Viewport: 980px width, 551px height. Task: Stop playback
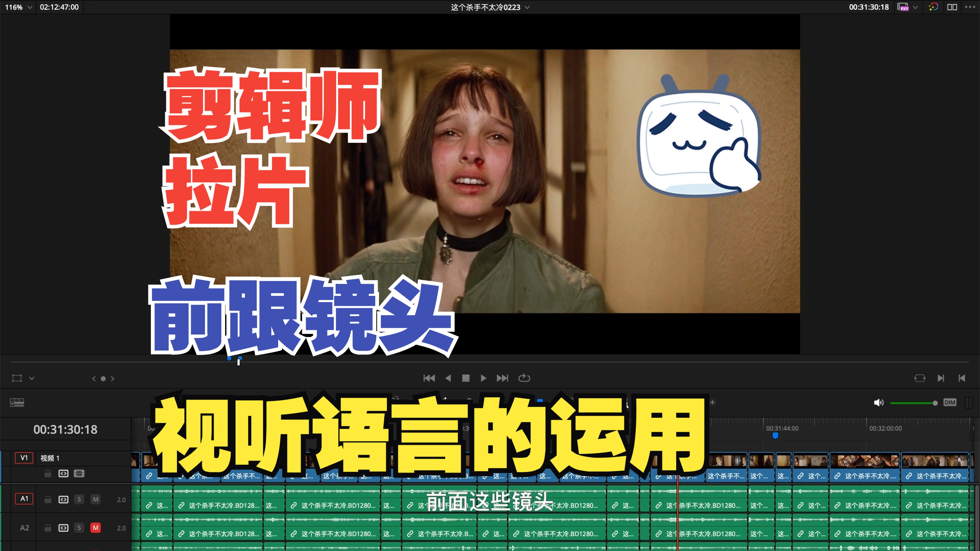click(466, 378)
